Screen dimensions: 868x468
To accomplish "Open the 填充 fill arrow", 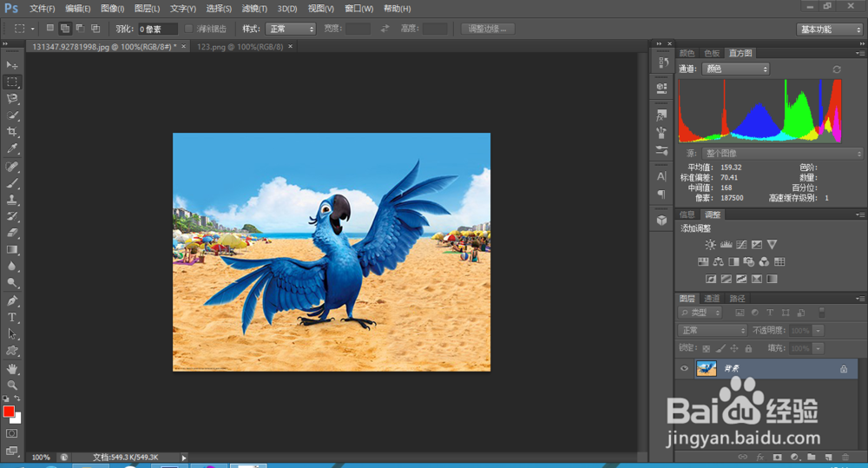I will point(819,348).
